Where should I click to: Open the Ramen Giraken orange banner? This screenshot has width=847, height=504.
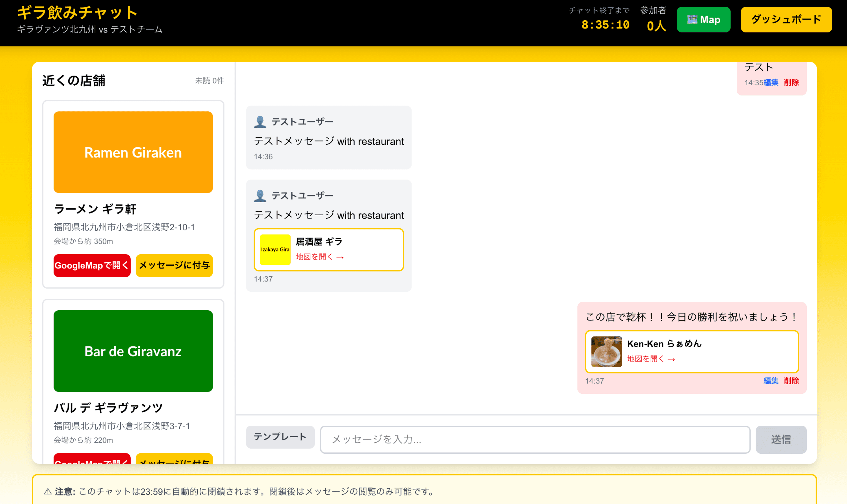(133, 152)
